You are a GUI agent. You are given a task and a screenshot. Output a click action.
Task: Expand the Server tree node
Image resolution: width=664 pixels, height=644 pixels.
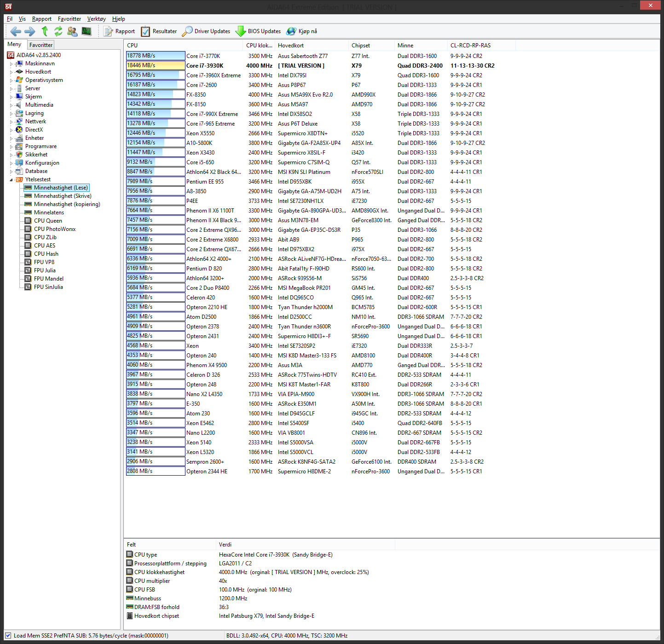[x=12, y=89]
